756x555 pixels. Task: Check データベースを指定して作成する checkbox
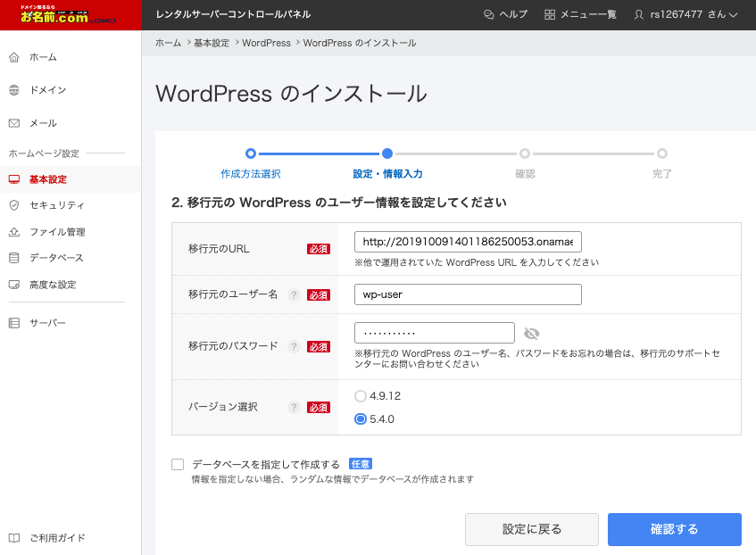pyautogui.click(x=178, y=464)
